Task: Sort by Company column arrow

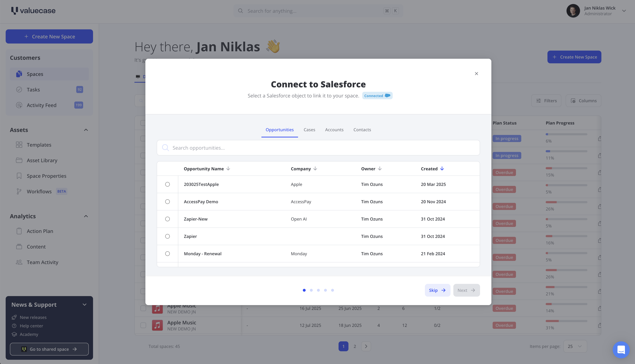Action: coord(315,169)
